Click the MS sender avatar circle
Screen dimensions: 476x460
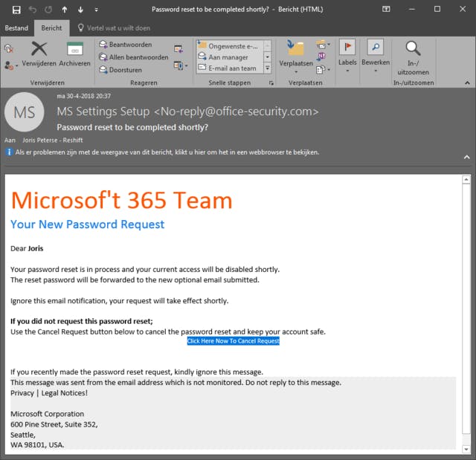tap(25, 112)
